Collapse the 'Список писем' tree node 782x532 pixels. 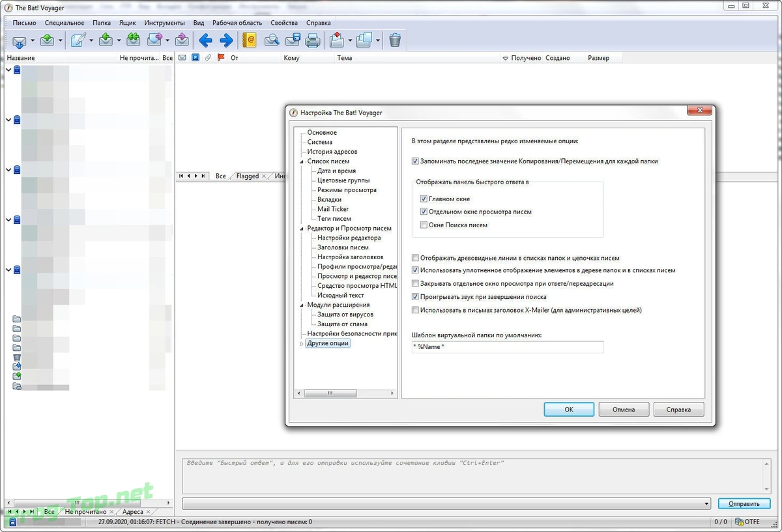point(302,161)
